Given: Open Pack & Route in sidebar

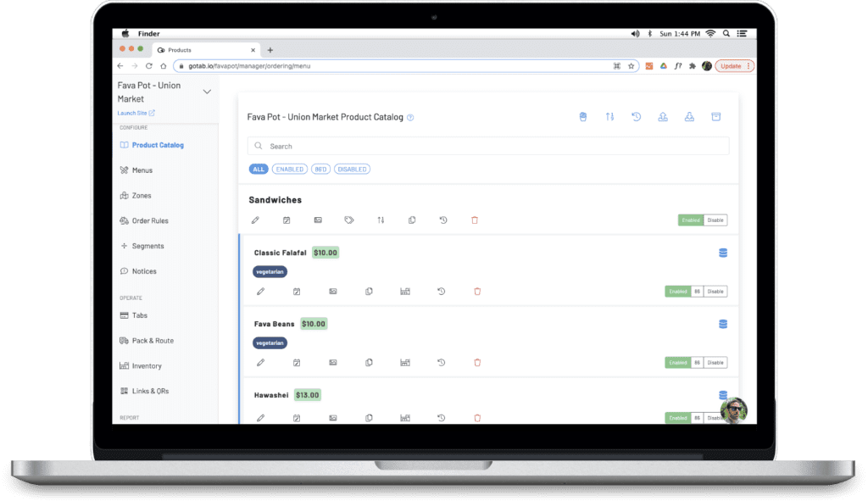Looking at the screenshot, I should [147, 341].
